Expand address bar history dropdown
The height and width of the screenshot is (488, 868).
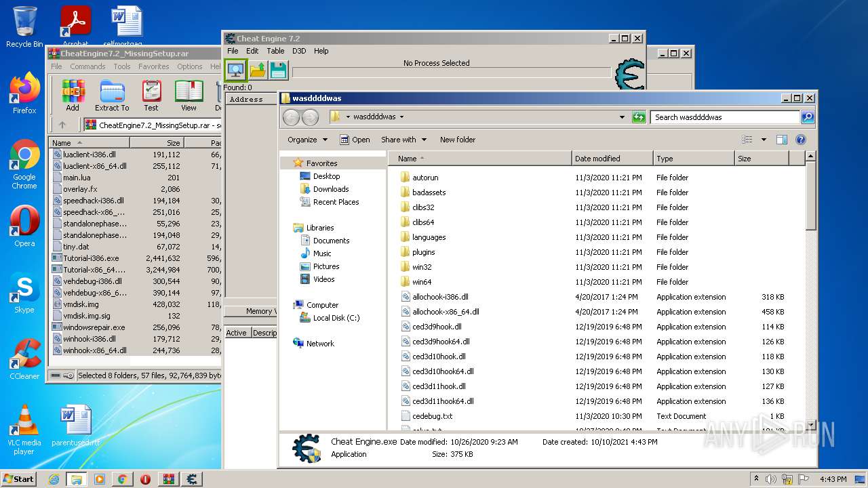coord(622,117)
